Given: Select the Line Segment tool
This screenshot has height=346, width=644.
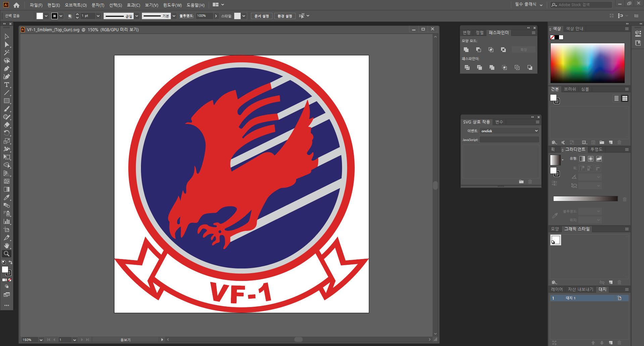Looking at the screenshot, I should [7, 93].
